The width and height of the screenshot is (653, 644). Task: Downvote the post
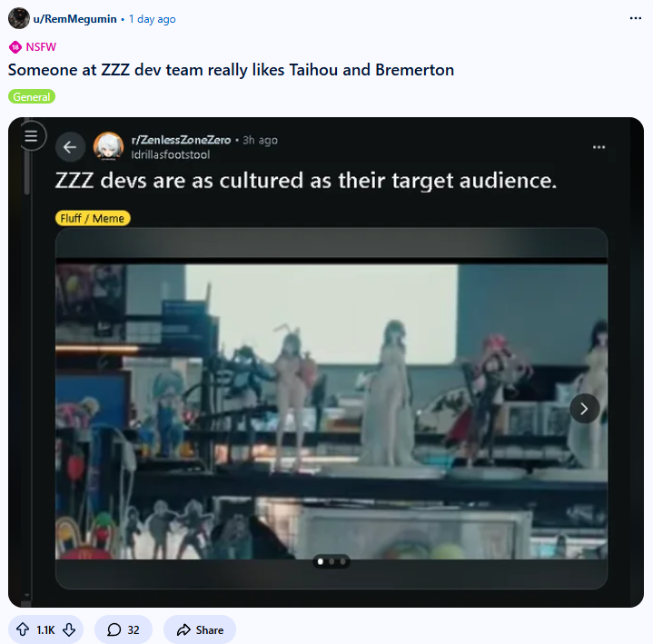pos(69,629)
